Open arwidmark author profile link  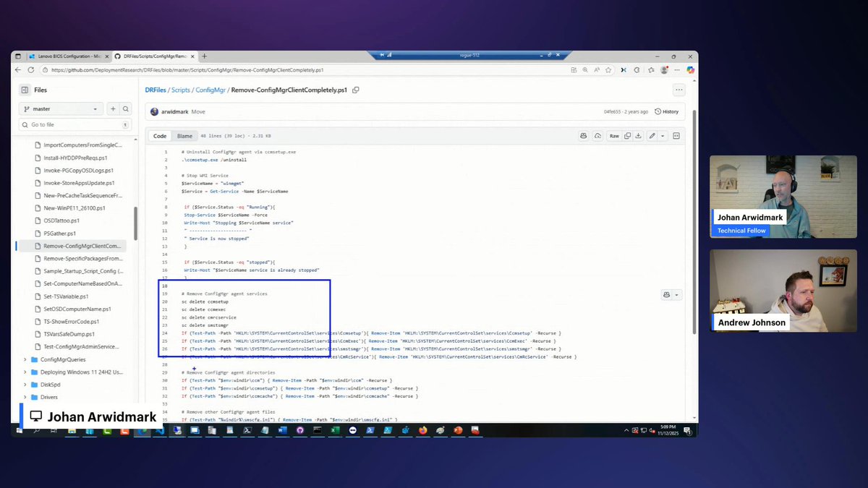click(174, 112)
